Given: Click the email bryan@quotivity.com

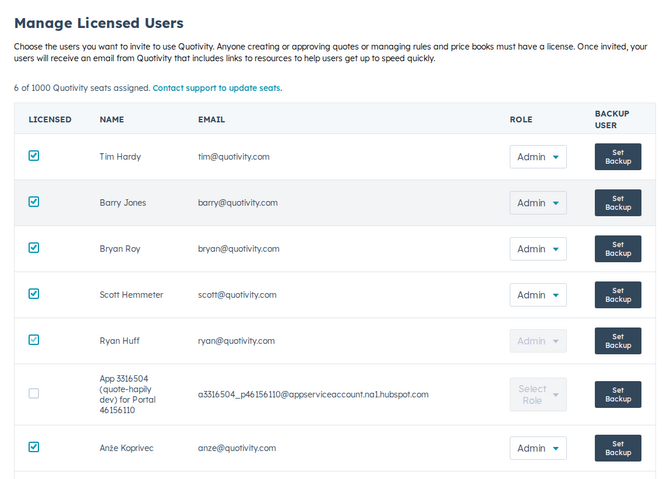Looking at the screenshot, I should [238, 249].
